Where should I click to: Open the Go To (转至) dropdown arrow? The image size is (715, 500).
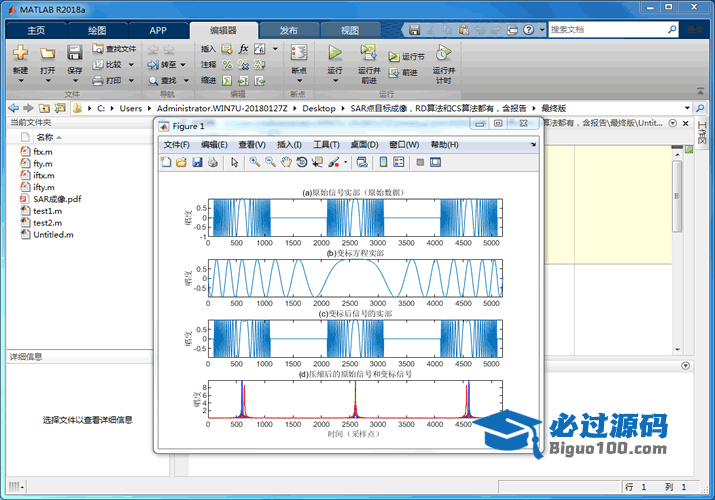[183, 65]
